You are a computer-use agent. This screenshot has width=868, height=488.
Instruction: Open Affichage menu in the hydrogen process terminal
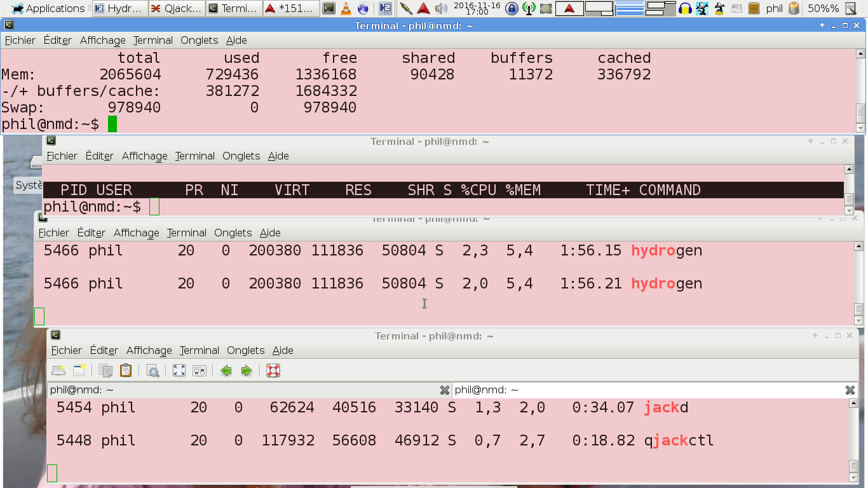pos(136,233)
